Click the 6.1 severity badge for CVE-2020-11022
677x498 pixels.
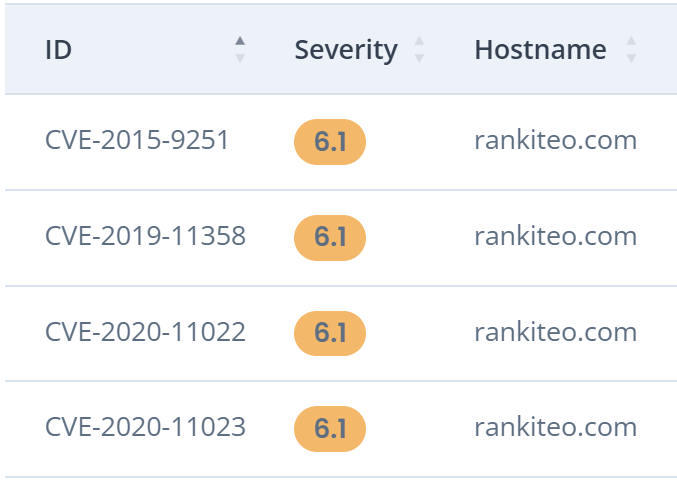330,334
